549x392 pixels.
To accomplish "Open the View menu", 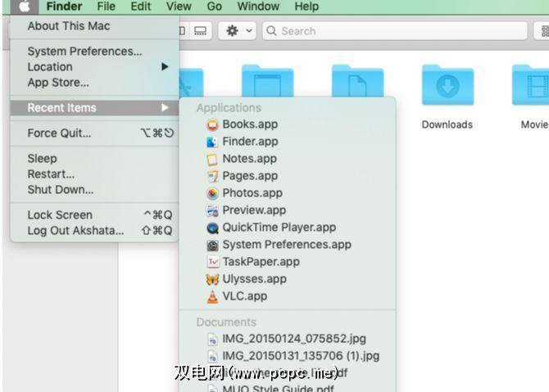I will pyautogui.click(x=179, y=7).
